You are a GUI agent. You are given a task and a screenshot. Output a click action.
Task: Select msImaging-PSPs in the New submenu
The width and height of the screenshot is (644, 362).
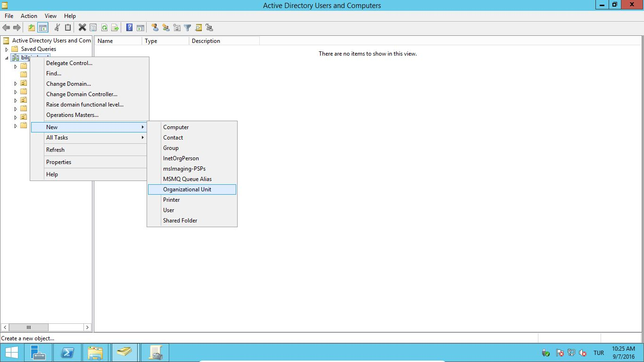coord(192,169)
